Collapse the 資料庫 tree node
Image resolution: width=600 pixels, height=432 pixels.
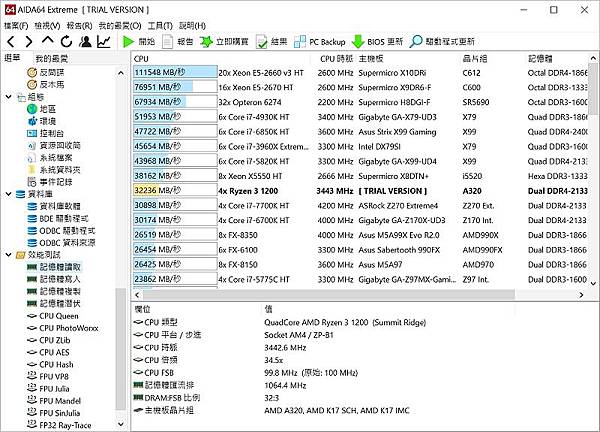pos(8,194)
